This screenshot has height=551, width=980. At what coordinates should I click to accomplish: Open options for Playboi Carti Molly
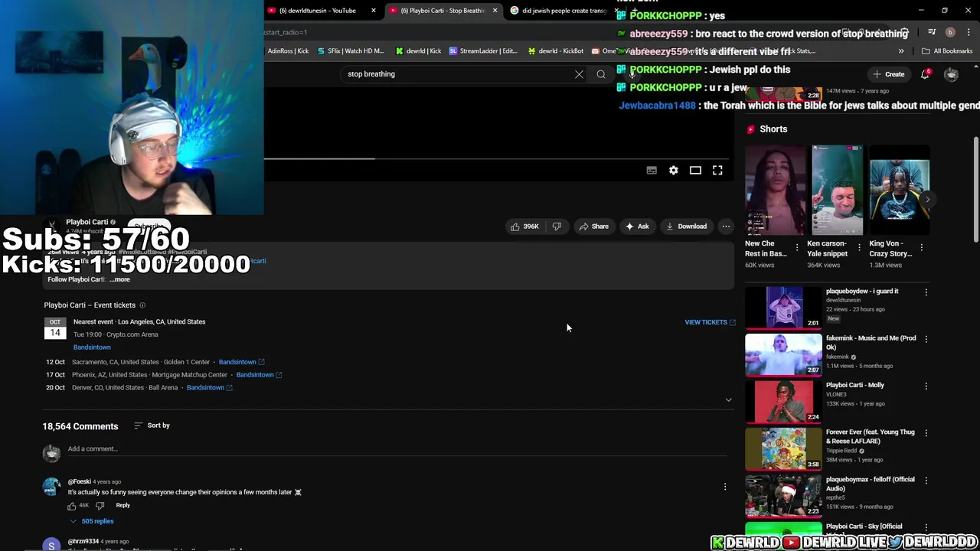pyautogui.click(x=926, y=386)
